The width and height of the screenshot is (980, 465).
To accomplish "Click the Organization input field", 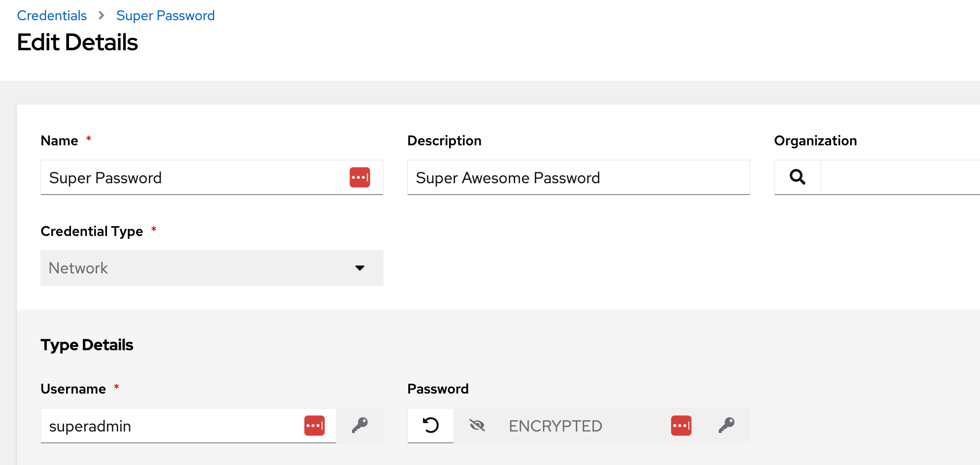I will tap(900, 177).
